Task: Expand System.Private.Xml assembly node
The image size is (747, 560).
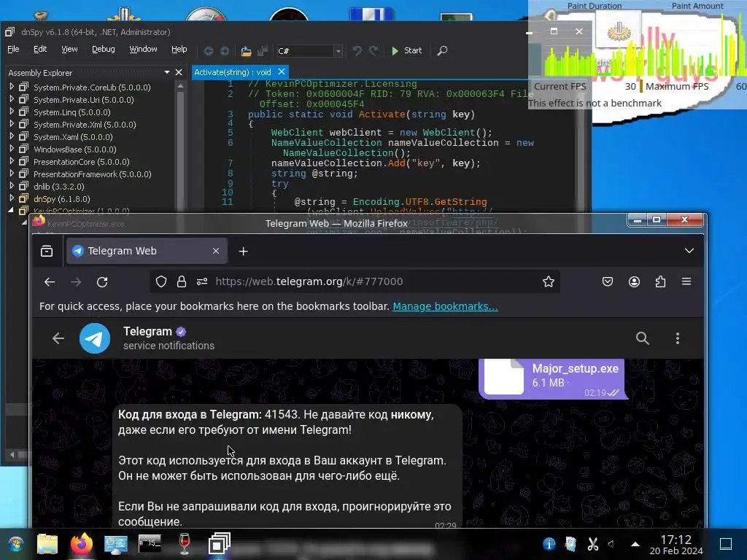Action: click(x=12, y=124)
